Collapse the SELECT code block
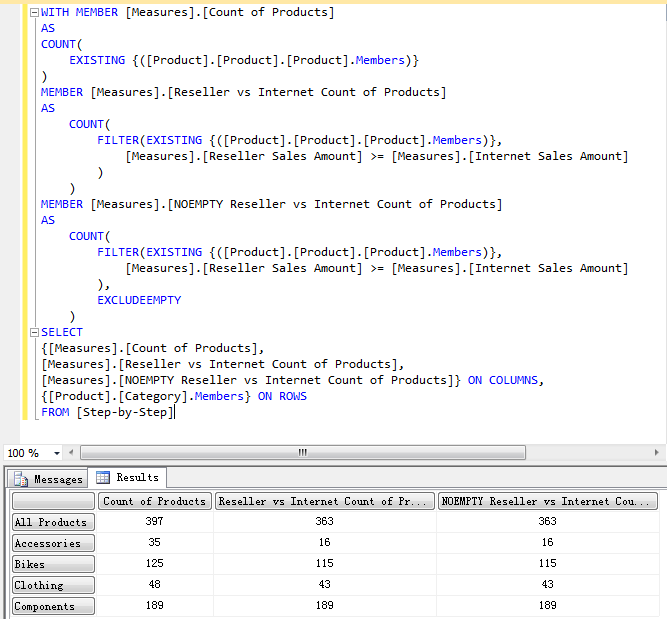The image size is (667, 619). [34, 333]
